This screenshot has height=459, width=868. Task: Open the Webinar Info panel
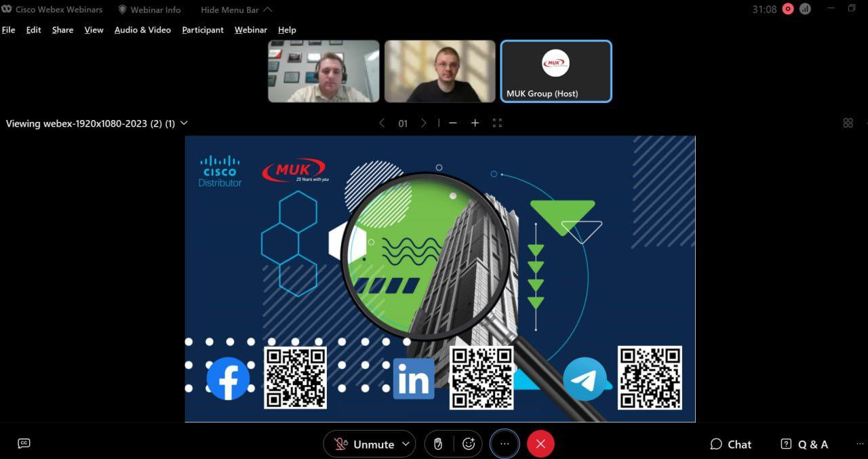click(149, 9)
